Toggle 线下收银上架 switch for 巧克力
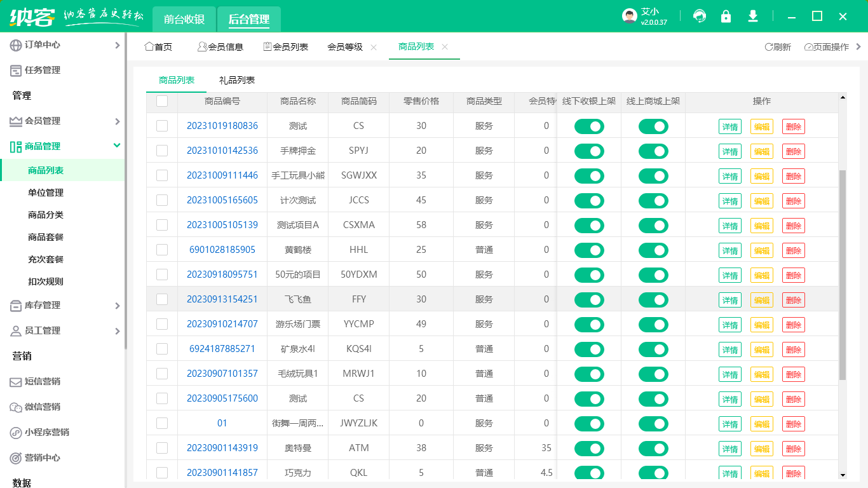 (588, 472)
